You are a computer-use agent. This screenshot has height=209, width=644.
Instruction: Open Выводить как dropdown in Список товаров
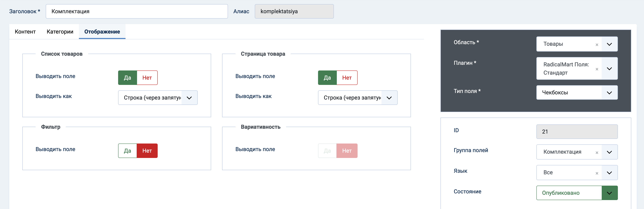point(158,98)
